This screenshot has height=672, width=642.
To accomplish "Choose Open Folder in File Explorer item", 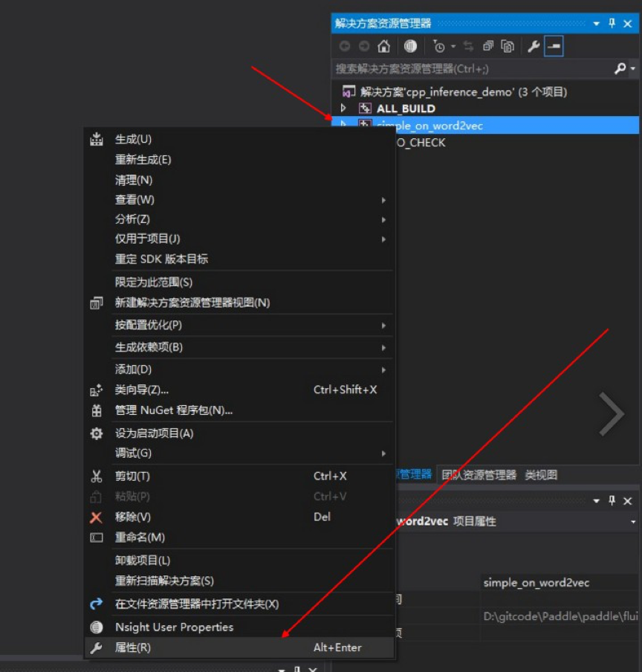I will pyautogui.click(x=239, y=604).
